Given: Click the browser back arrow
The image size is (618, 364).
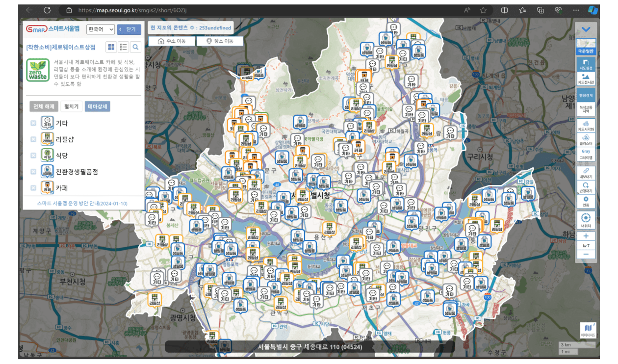Looking at the screenshot, I should tap(29, 10).
